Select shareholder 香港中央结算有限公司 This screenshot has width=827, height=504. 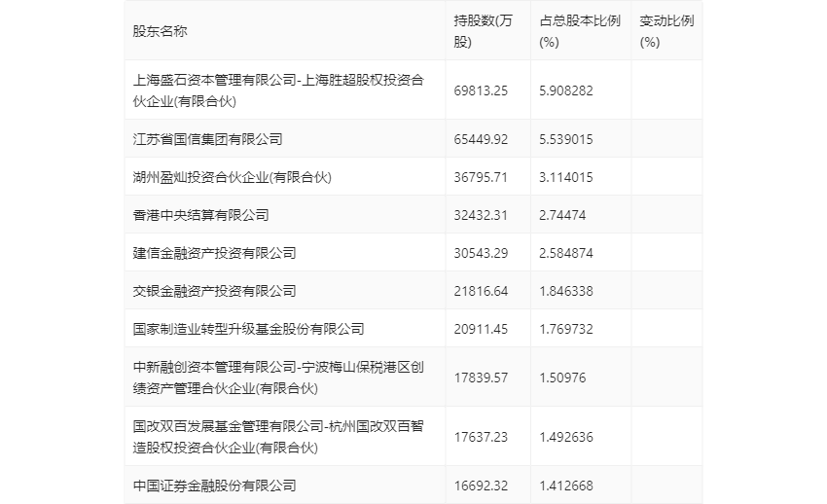201,215
